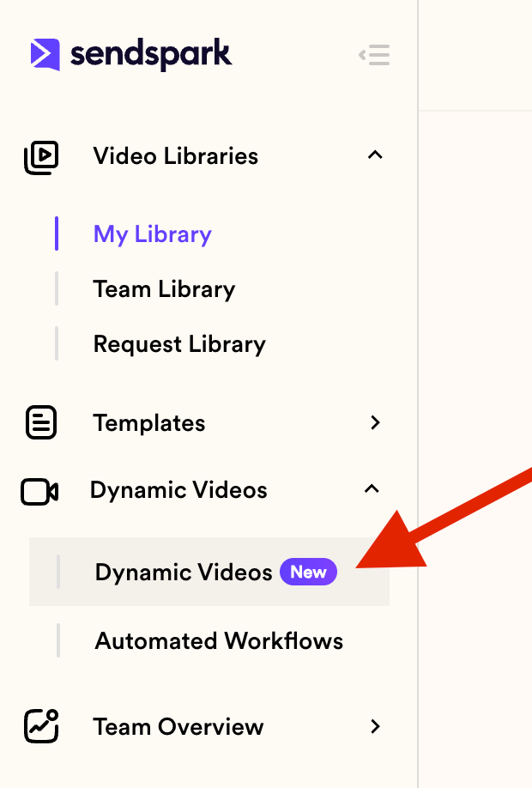532x788 pixels.
Task: Click the Dynamic Videos heading label
Action: (x=178, y=490)
